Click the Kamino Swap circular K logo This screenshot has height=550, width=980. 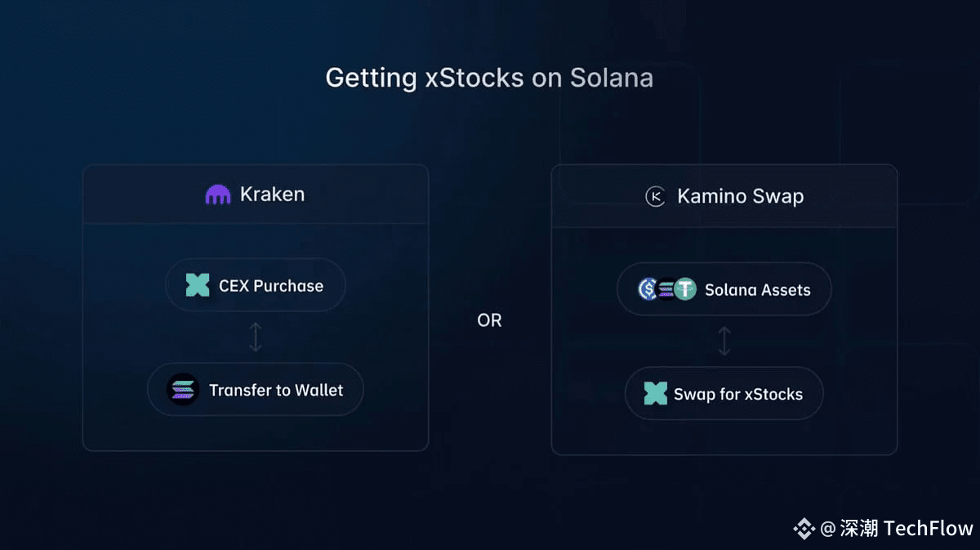click(x=656, y=197)
